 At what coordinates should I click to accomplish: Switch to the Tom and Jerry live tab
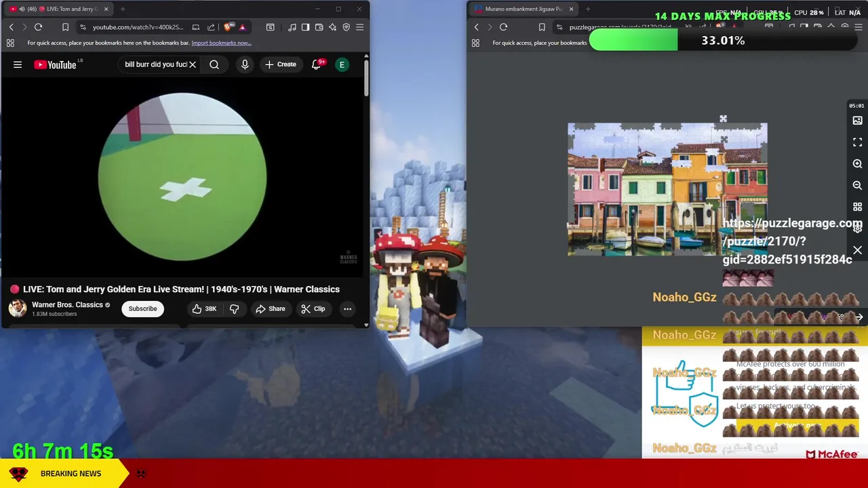(x=58, y=9)
